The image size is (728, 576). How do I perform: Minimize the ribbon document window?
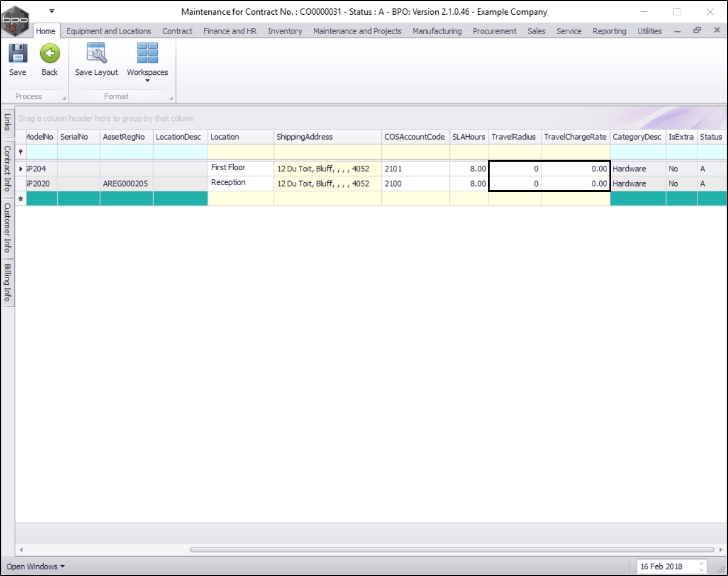coord(677,31)
